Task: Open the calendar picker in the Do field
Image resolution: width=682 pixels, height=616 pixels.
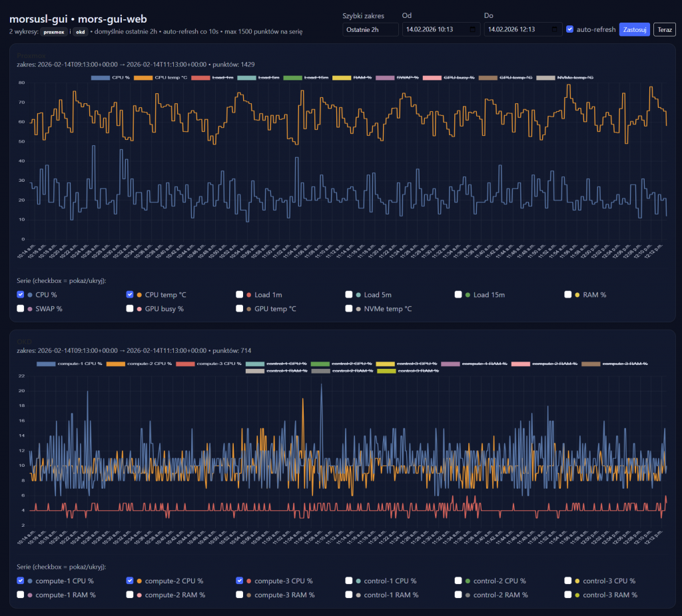Action: [x=554, y=30]
